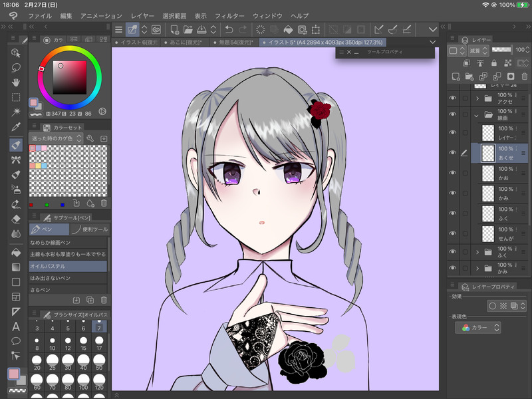Switch to the 便利ツール sub tool group
Screen dimensions: 532x399
90,229
